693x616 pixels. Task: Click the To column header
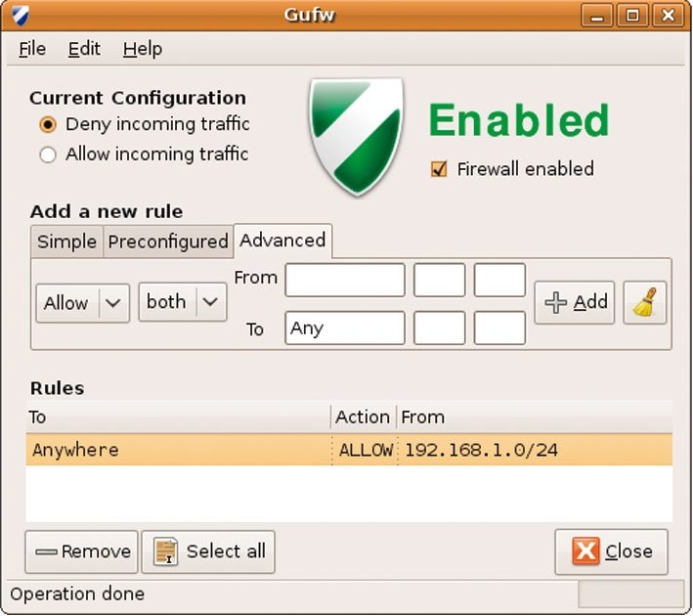[179, 417]
